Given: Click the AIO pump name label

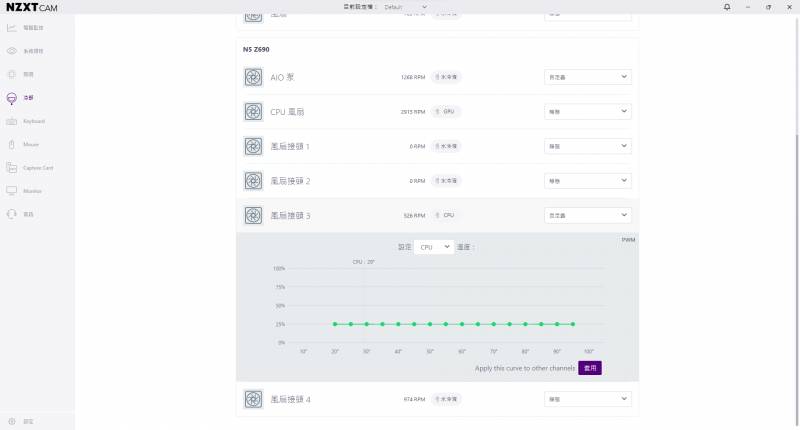Looking at the screenshot, I should click(x=282, y=77).
